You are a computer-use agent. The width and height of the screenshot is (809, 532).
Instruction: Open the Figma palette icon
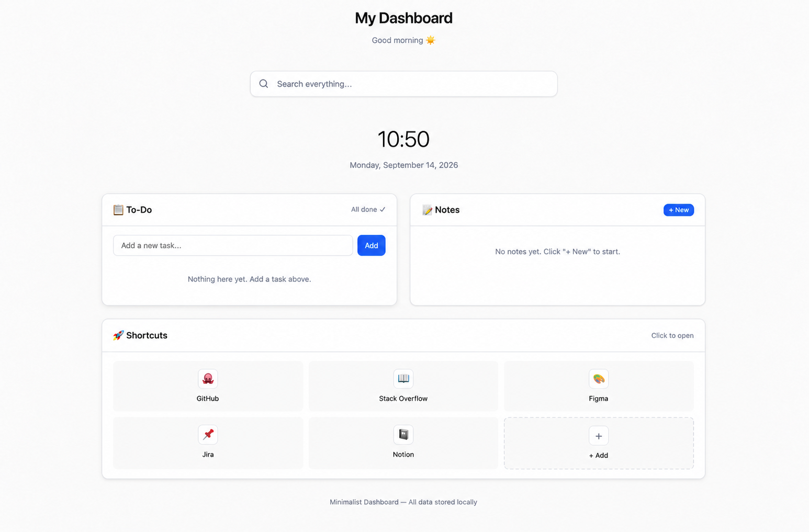(599, 379)
